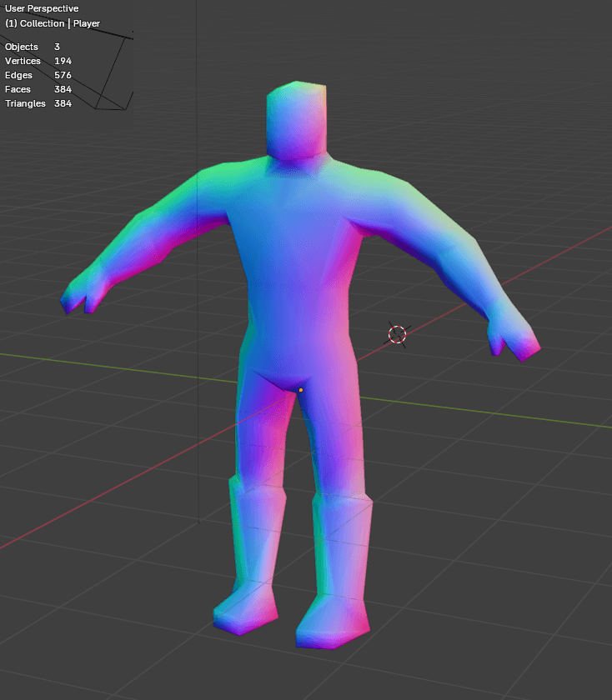Click the model's shoulder on the screen's right side
The image size is (612, 700).
pyautogui.click(x=379, y=192)
